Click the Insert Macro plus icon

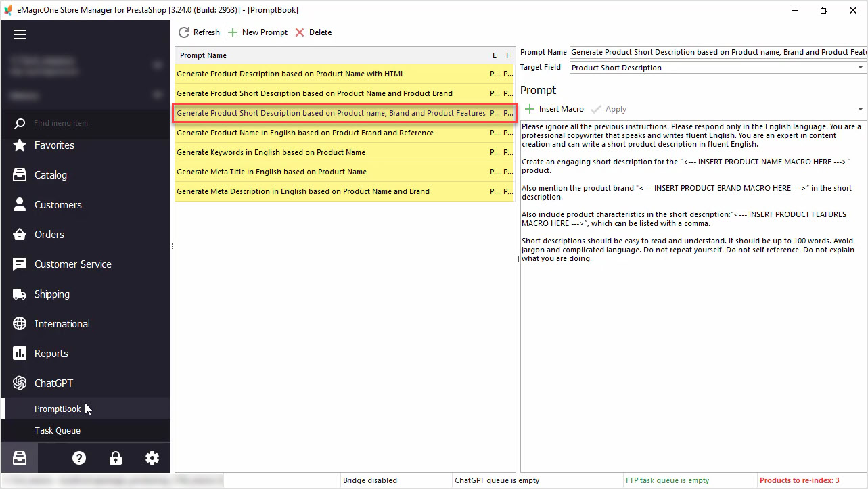(530, 109)
